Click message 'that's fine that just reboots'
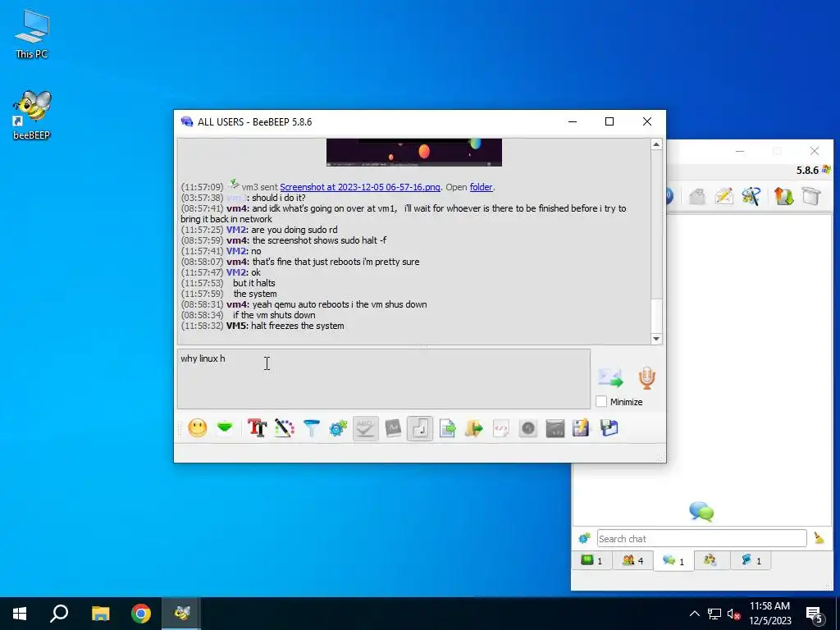This screenshot has width=840, height=630. [x=336, y=262]
